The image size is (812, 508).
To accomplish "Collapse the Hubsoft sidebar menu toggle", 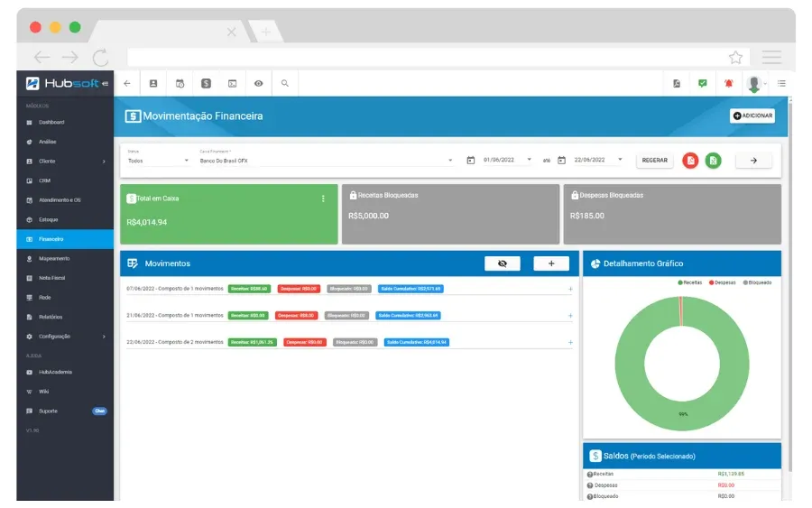I will (x=106, y=83).
